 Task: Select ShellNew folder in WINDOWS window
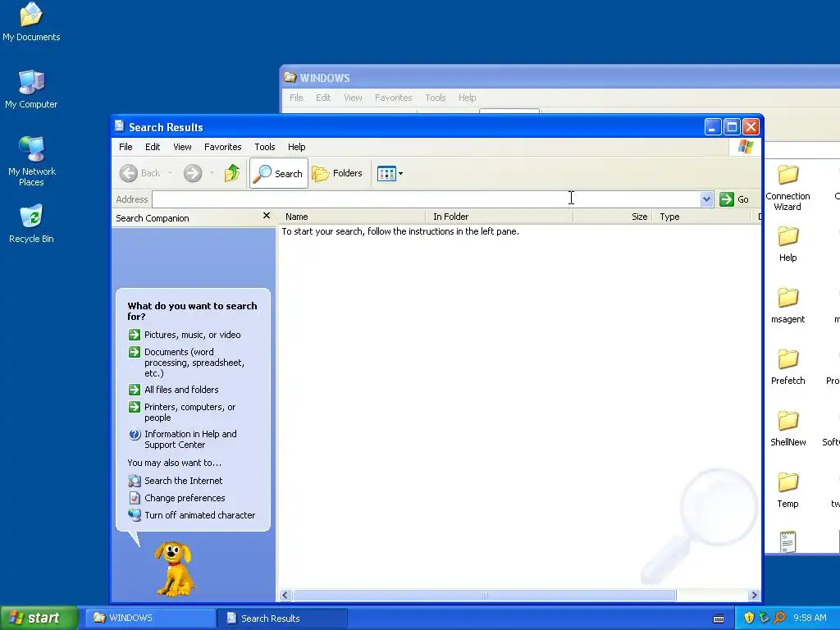tap(788, 428)
